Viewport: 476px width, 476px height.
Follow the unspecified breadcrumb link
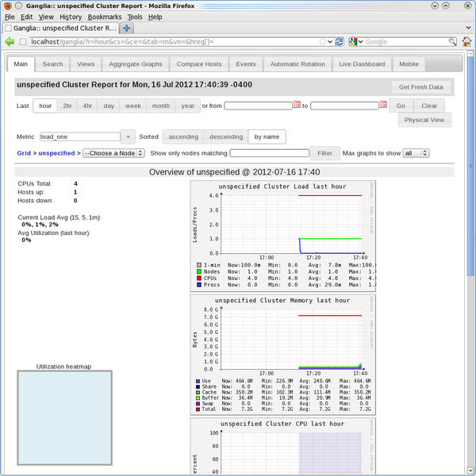pyautogui.click(x=56, y=153)
